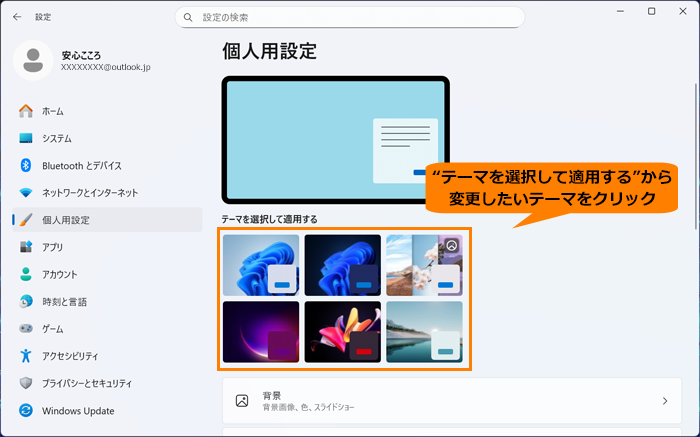Minimize the Settings window

pos(621,12)
